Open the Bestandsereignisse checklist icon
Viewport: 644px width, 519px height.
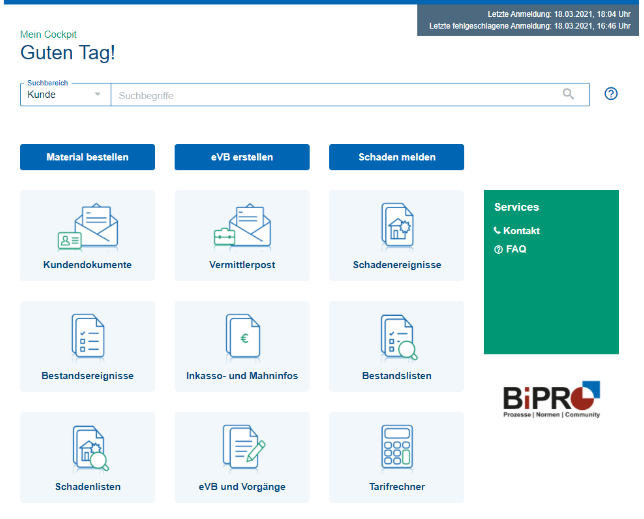coord(88,337)
